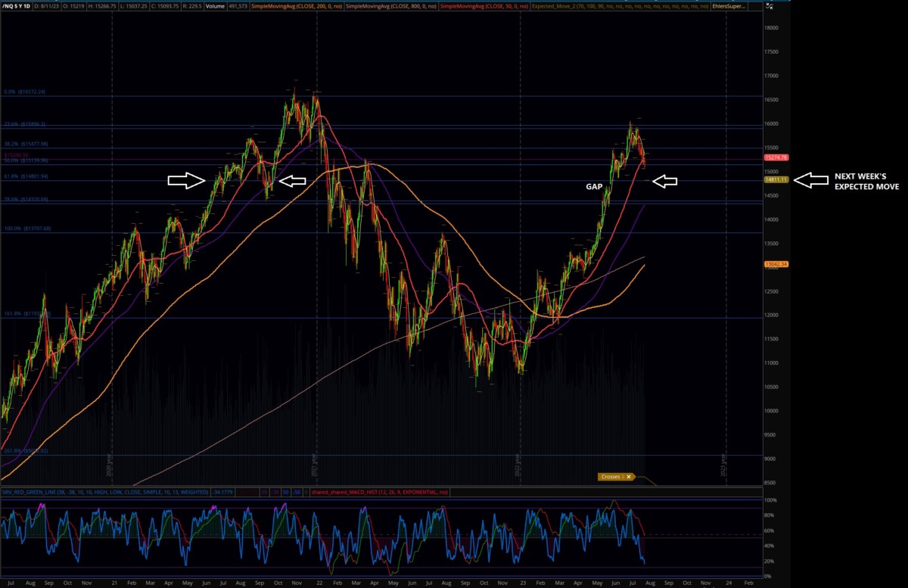Select the GAP text annotation
Image resolution: width=908 pixels, height=588 pixels.
click(x=594, y=185)
